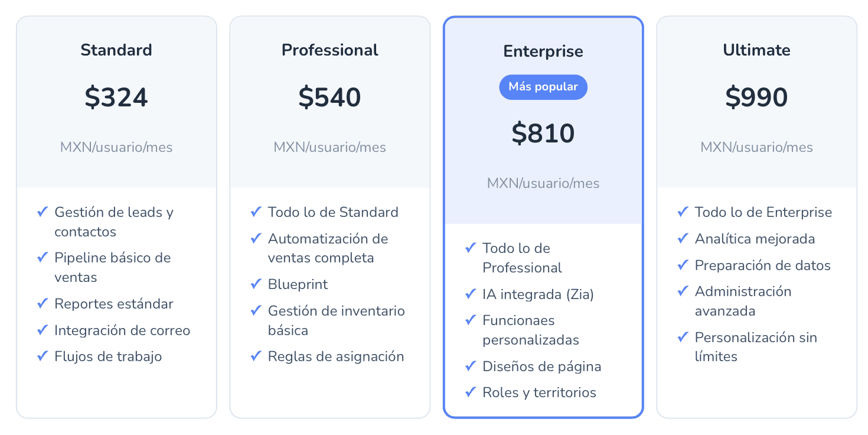Click the checkmark beside Integración de correo

coord(43,330)
